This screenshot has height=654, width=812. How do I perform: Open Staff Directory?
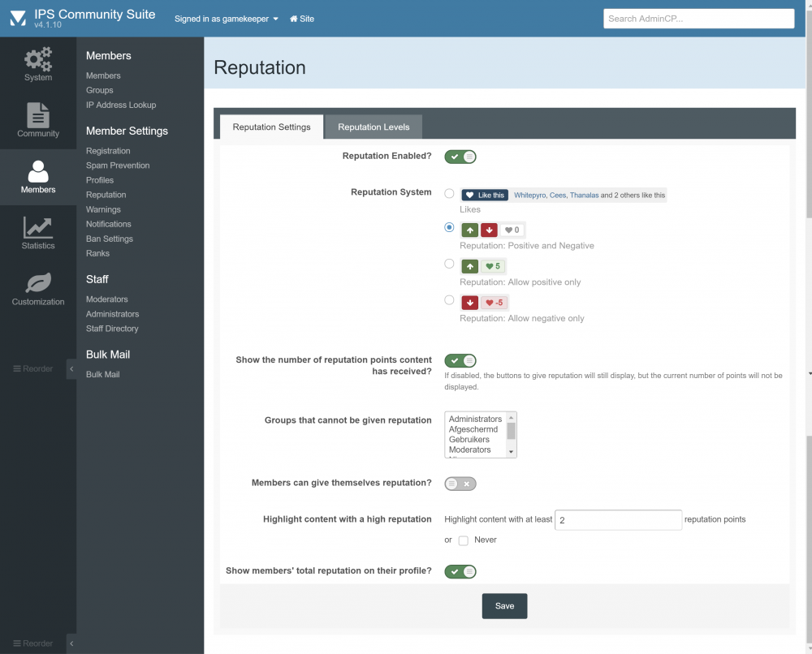tap(112, 329)
